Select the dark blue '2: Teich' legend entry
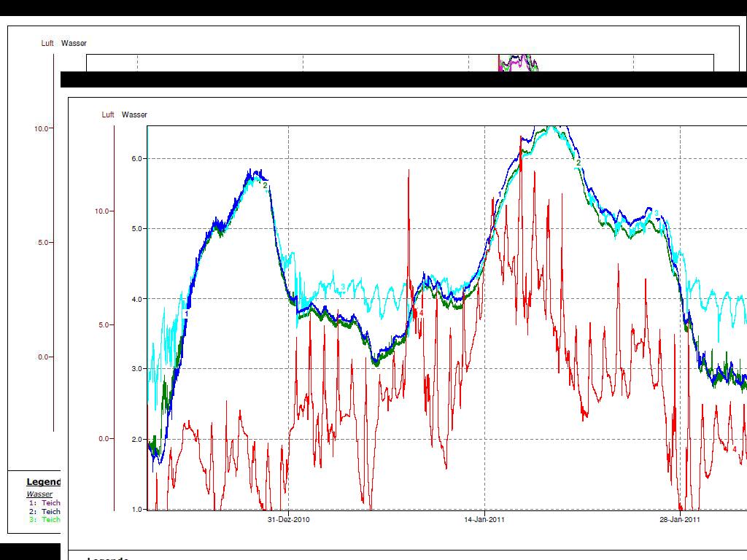 (44, 512)
